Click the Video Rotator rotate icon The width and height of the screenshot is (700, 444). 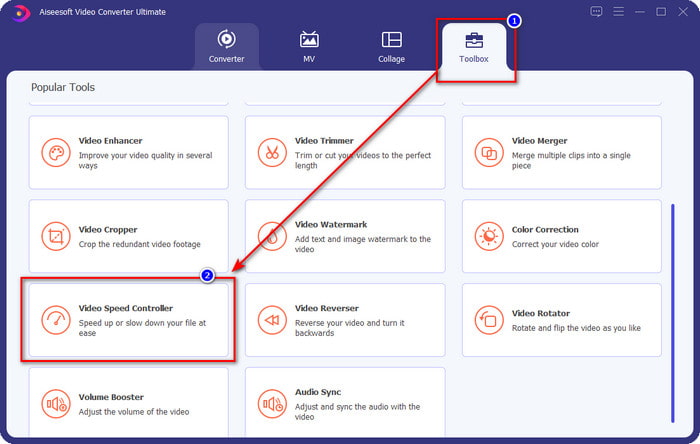click(489, 320)
